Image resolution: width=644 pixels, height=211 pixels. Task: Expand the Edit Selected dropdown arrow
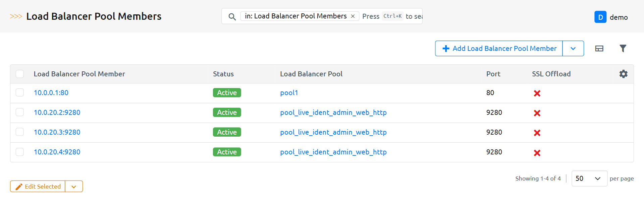(74, 187)
